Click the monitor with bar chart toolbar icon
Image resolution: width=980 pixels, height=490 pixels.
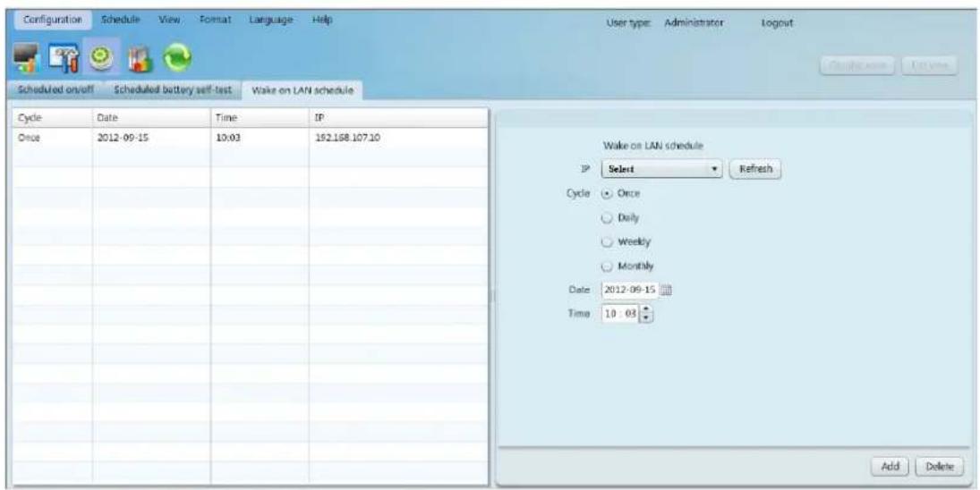29,57
